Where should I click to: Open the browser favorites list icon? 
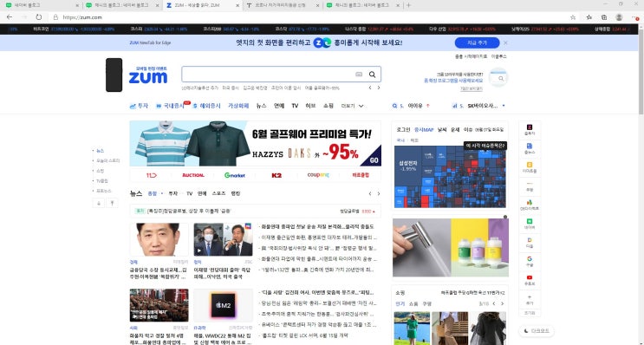tap(589, 17)
